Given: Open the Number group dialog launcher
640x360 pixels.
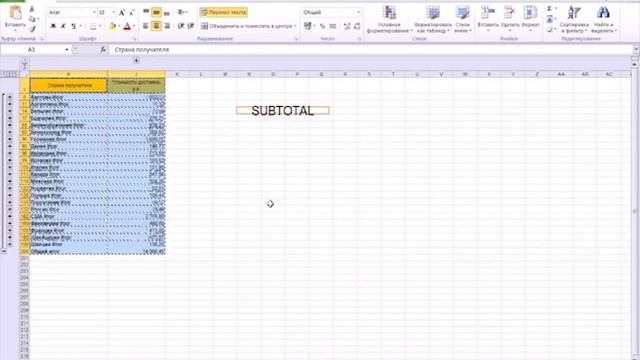Looking at the screenshot, I should tap(360, 39).
